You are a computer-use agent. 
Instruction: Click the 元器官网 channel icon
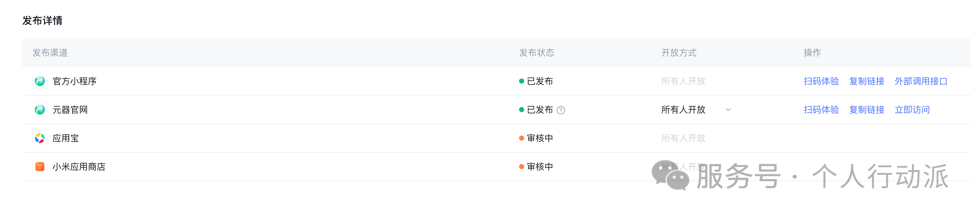40,110
